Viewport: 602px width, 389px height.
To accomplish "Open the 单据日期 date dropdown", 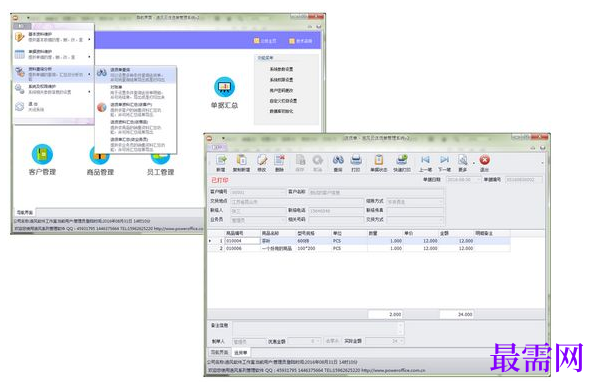I will pos(478,179).
